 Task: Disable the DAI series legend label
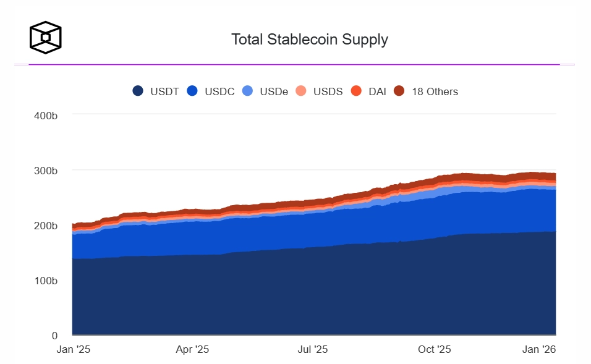378,91
